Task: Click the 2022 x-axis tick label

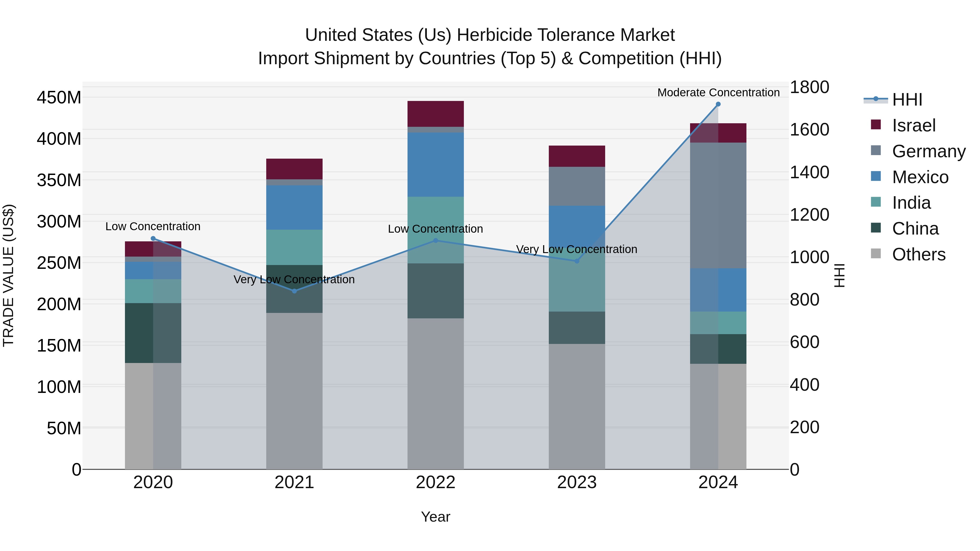Action: (x=436, y=482)
